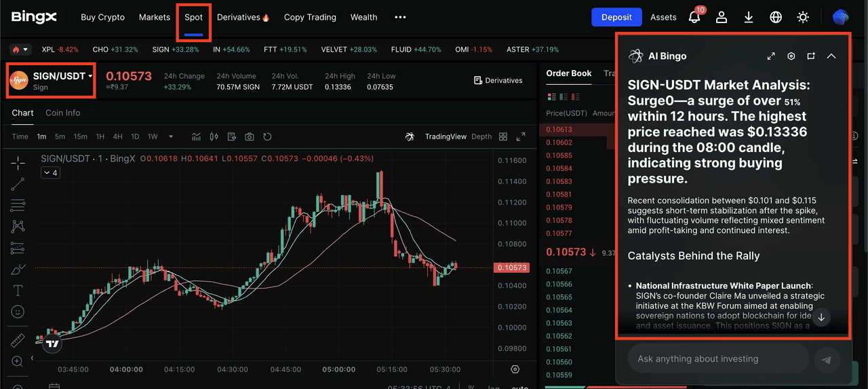Open the chart indicators icon
The width and height of the screenshot is (868, 389).
(197, 136)
